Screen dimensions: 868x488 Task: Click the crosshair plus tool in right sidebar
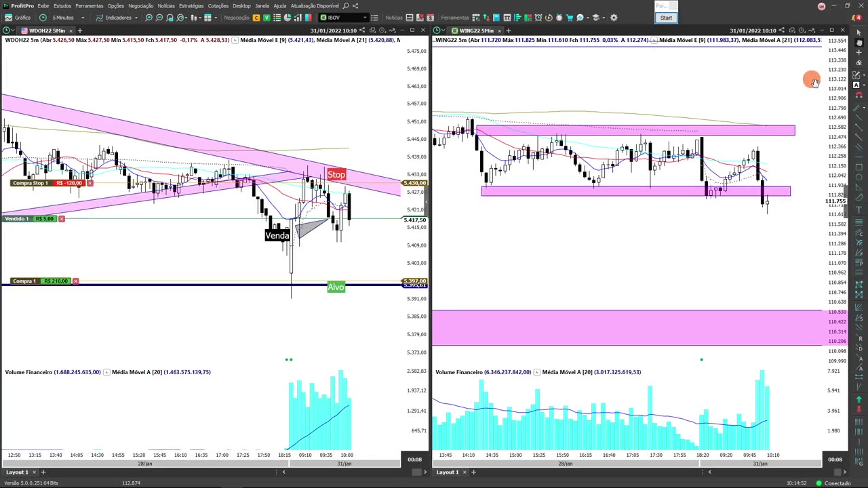coord(859,52)
